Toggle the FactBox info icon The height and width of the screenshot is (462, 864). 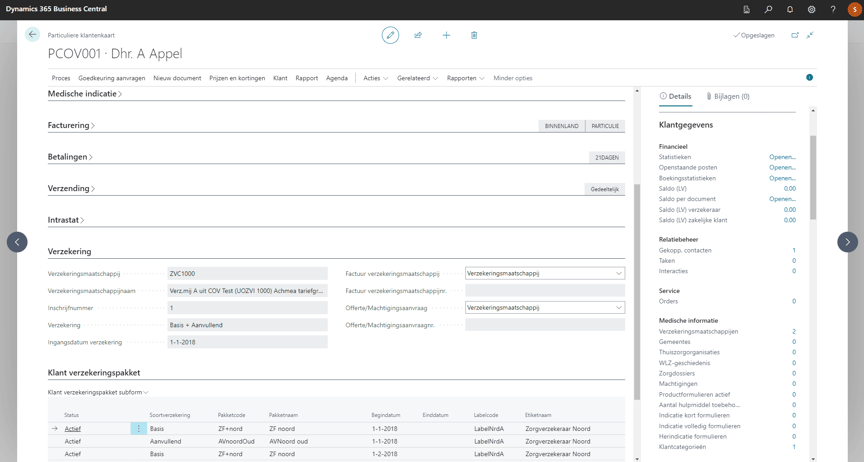click(x=809, y=78)
